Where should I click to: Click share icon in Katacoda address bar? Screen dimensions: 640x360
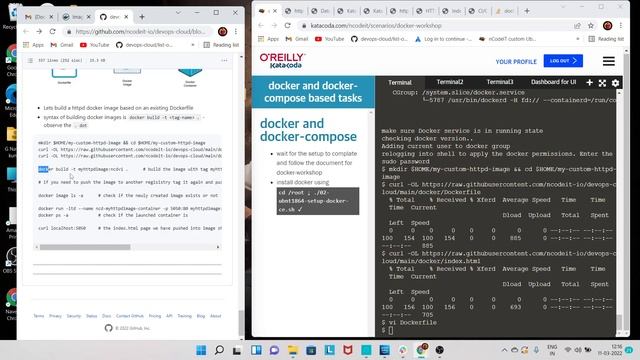[577, 25]
